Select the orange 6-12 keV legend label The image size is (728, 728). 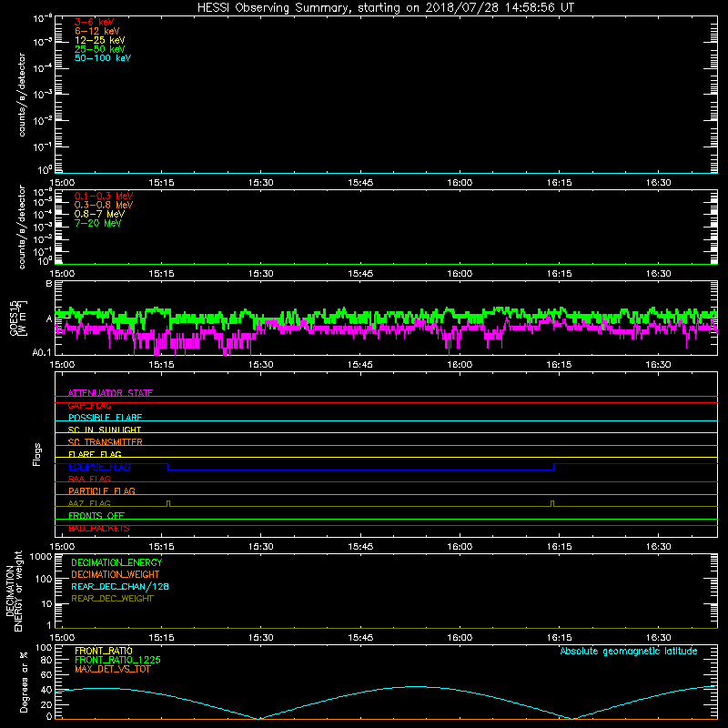point(97,31)
